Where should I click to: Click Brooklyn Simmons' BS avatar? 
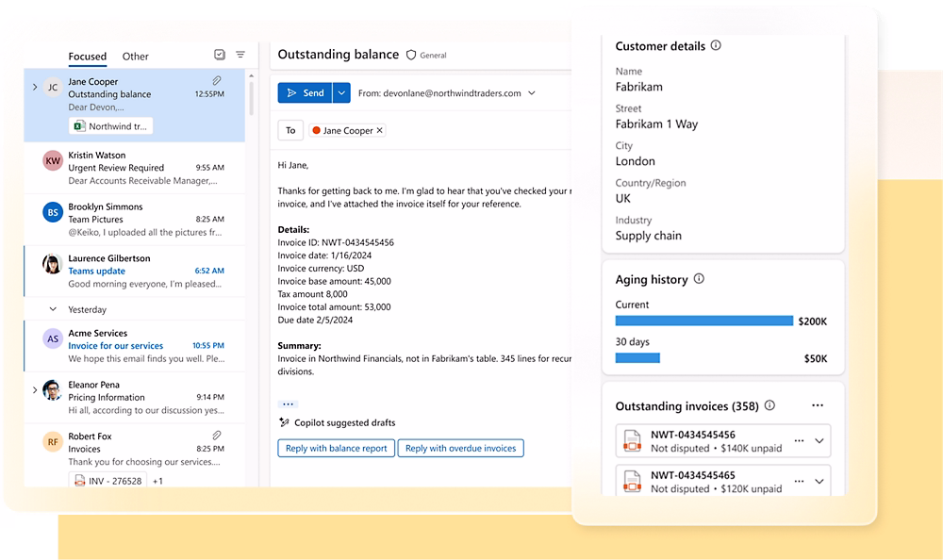coord(53,212)
